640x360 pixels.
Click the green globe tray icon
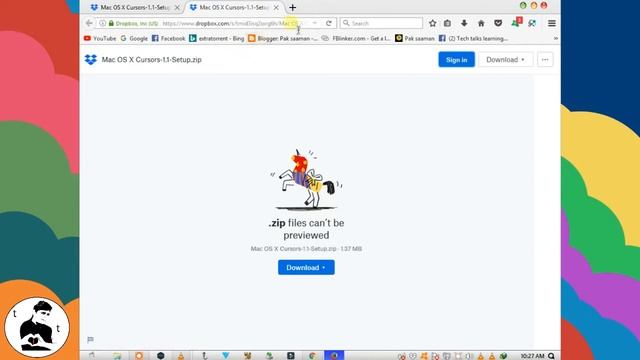click(x=503, y=356)
